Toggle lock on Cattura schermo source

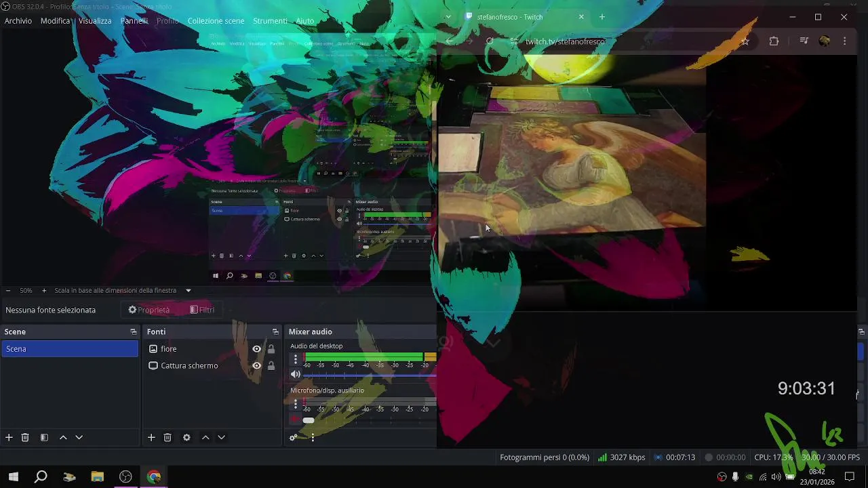click(271, 366)
